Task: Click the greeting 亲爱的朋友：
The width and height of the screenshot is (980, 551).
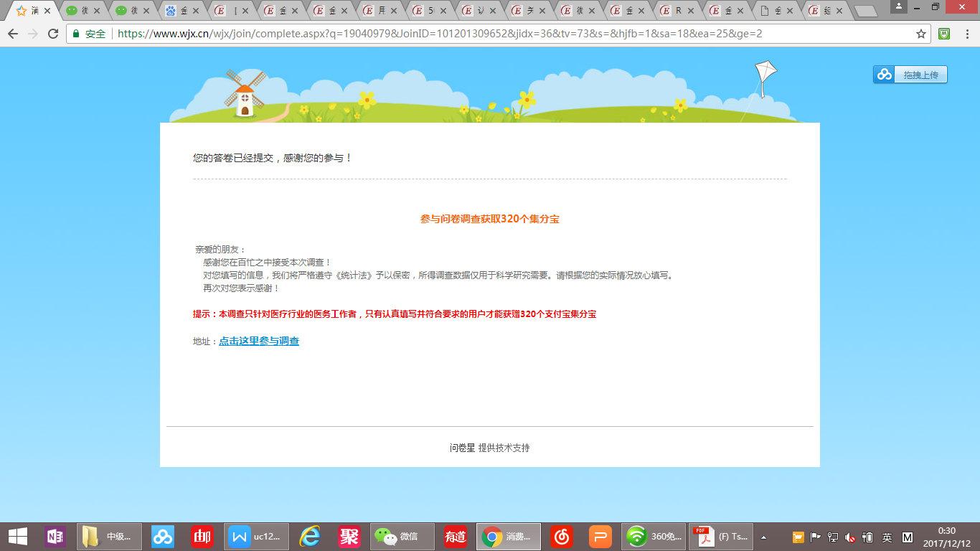Action: click(x=220, y=250)
